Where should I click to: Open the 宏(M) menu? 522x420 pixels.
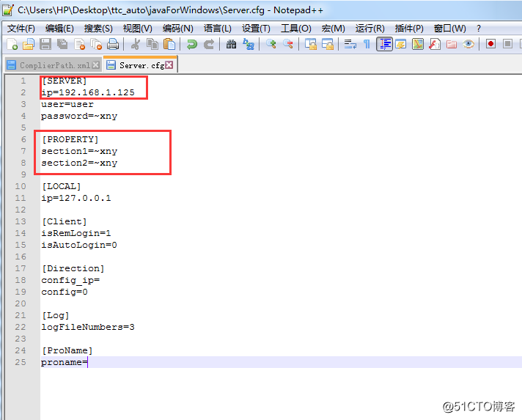[x=334, y=29]
